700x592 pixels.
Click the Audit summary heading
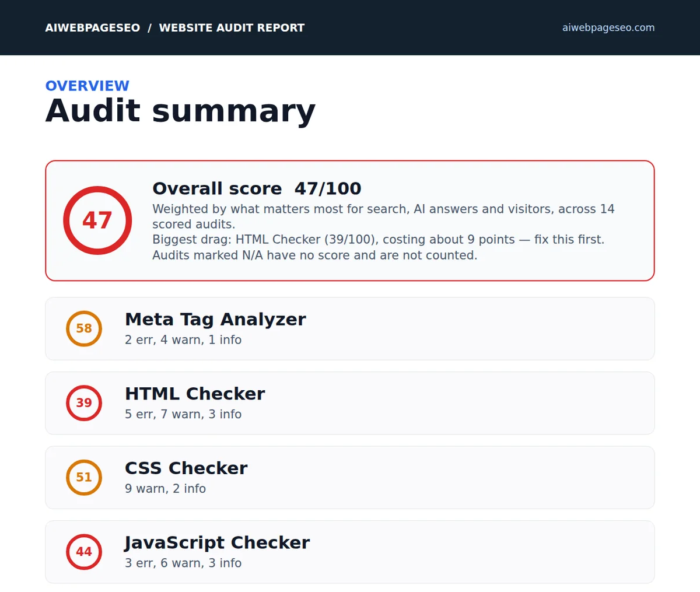180,111
